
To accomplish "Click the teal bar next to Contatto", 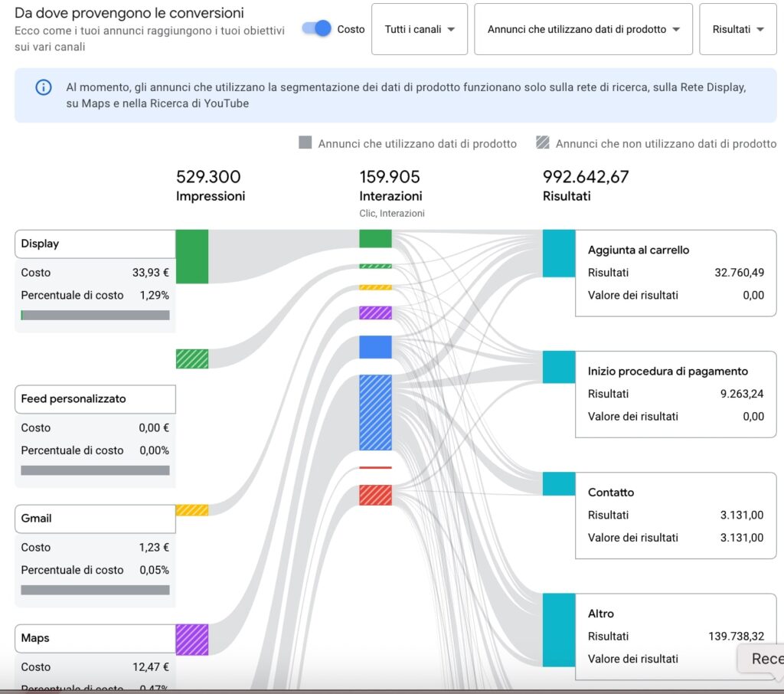I will (x=559, y=484).
